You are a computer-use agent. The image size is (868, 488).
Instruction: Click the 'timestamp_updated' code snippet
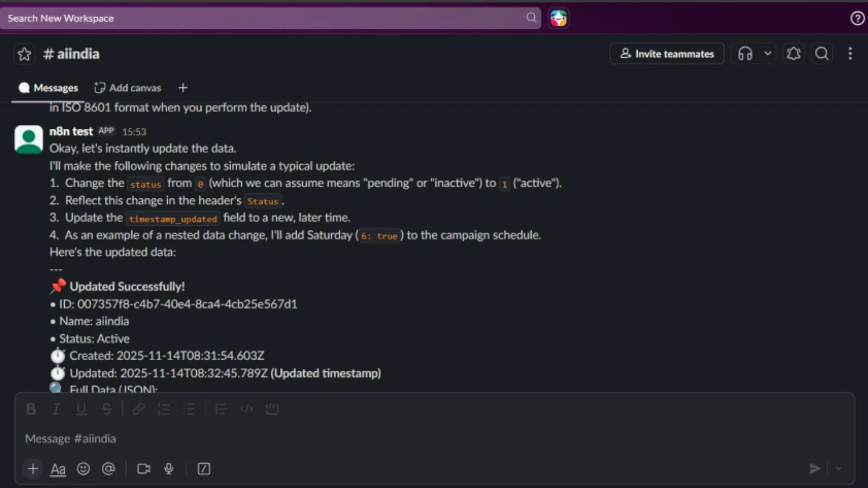[x=173, y=219]
